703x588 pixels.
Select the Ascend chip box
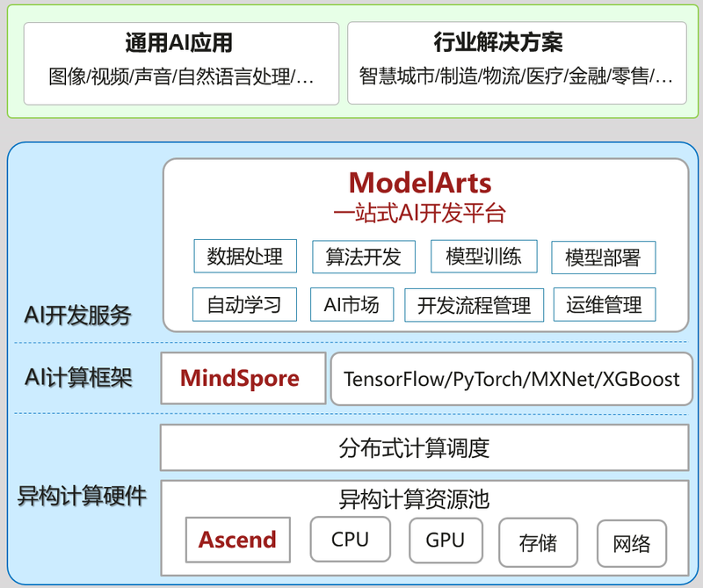click(x=237, y=541)
